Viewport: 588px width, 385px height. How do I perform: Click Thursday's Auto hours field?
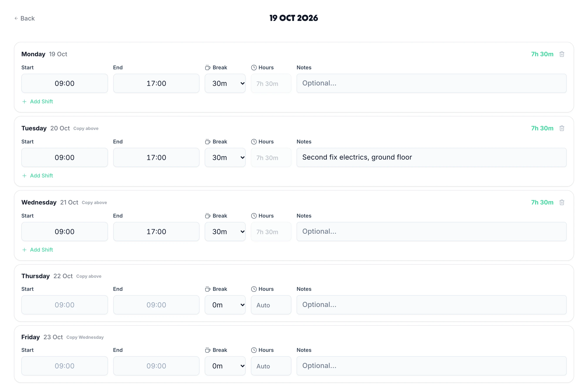tap(271, 305)
